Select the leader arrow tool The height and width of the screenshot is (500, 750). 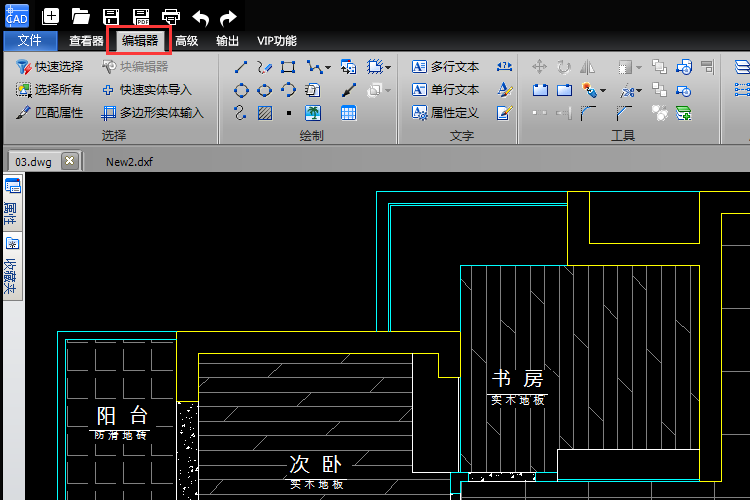tap(349, 90)
